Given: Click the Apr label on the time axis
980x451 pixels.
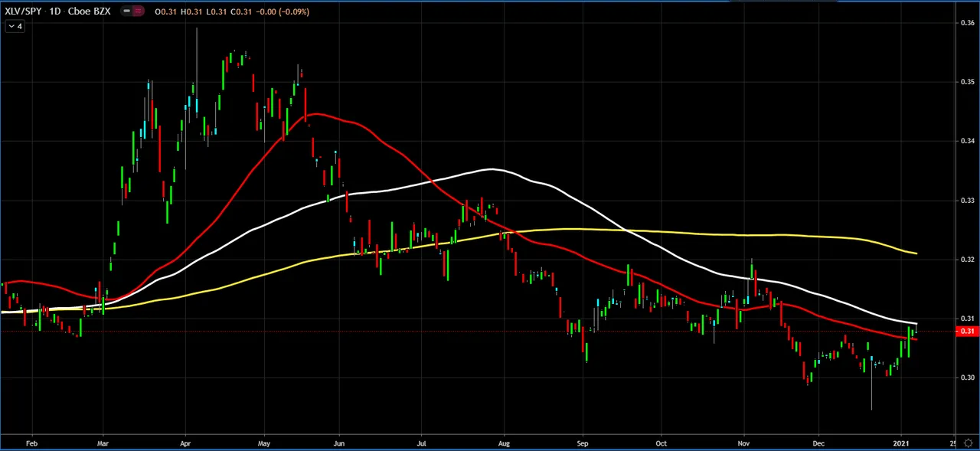Looking at the screenshot, I should pyautogui.click(x=185, y=443).
